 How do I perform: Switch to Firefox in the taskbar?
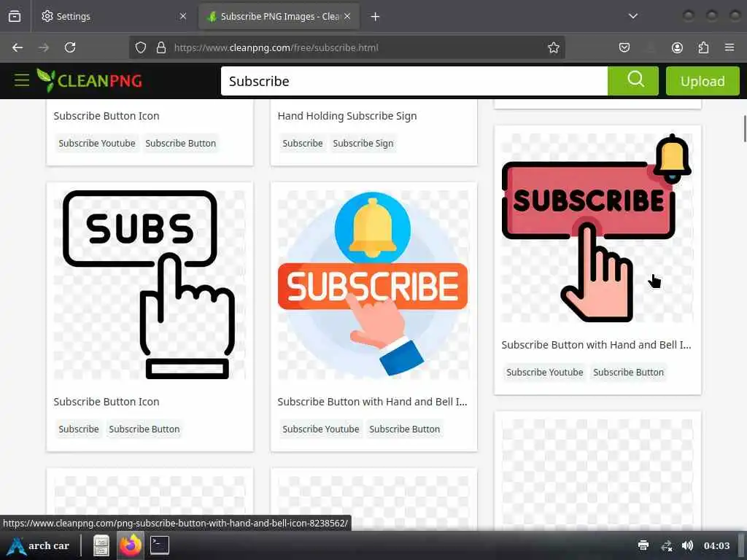[131, 545]
